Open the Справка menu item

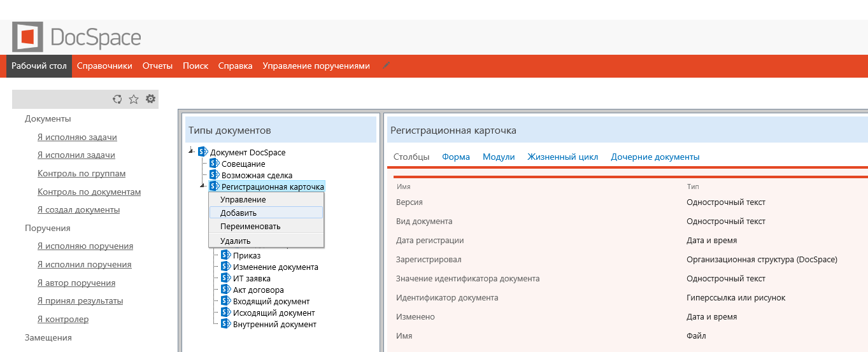coord(235,66)
